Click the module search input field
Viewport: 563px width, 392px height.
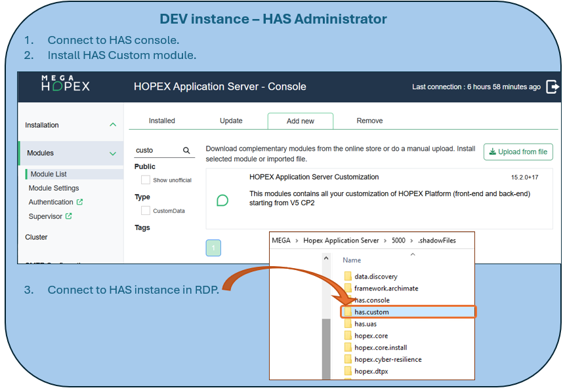(x=156, y=151)
